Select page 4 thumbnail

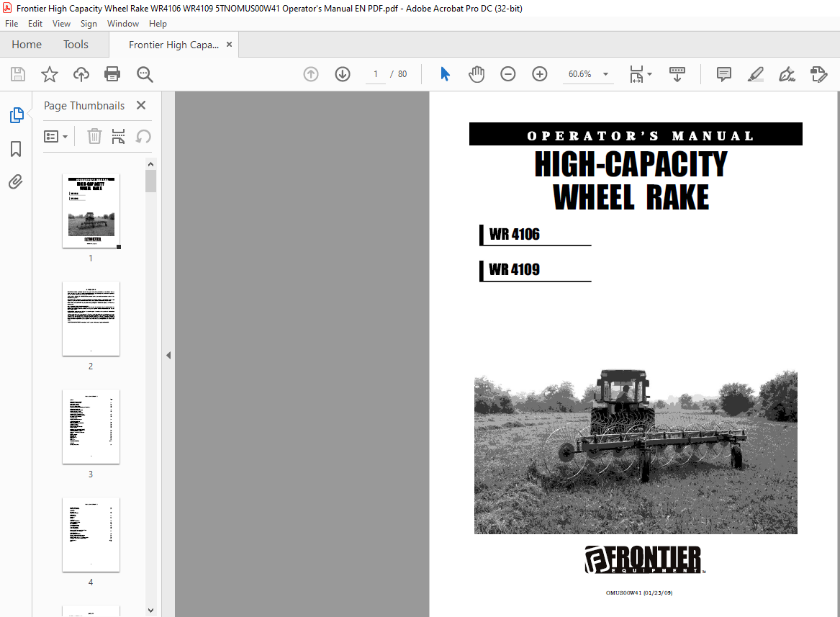(x=91, y=534)
